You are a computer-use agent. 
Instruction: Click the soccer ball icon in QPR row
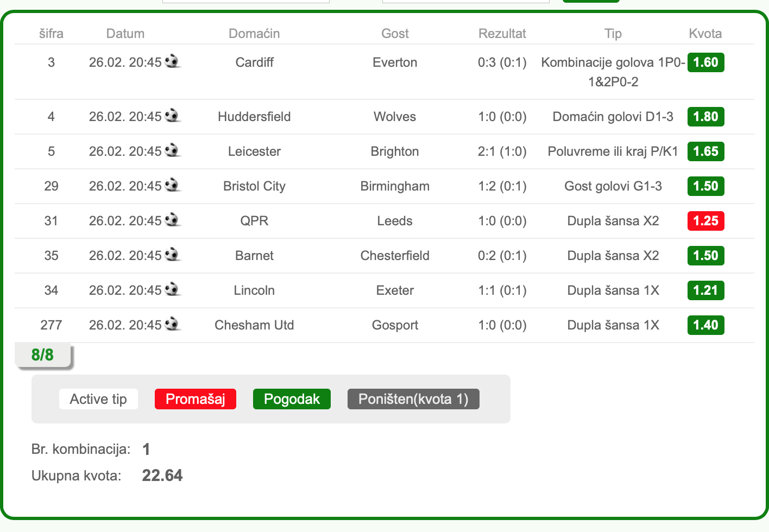pyautogui.click(x=172, y=219)
